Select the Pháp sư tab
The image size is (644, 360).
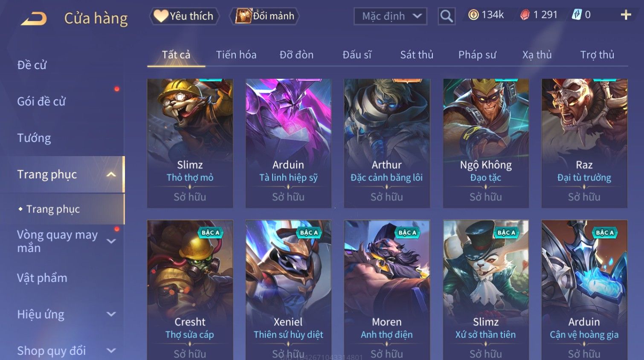click(x=477, y=55)
